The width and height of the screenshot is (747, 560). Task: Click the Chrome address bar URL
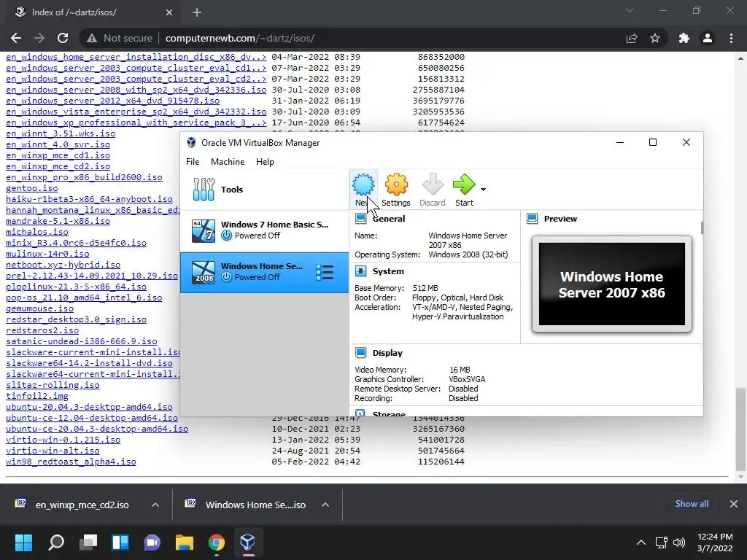click(x=239, y=38)
